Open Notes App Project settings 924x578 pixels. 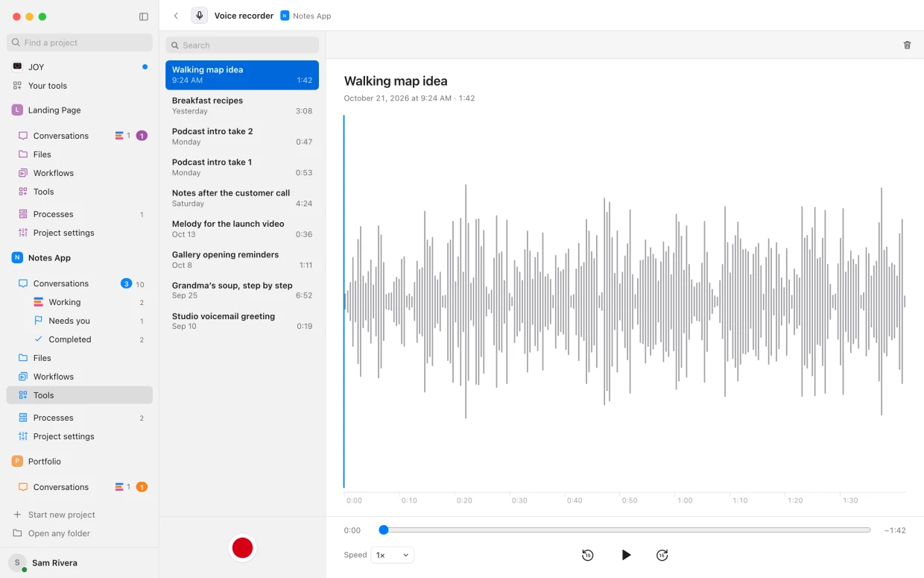pyautogui.click(x=80, y=436)
